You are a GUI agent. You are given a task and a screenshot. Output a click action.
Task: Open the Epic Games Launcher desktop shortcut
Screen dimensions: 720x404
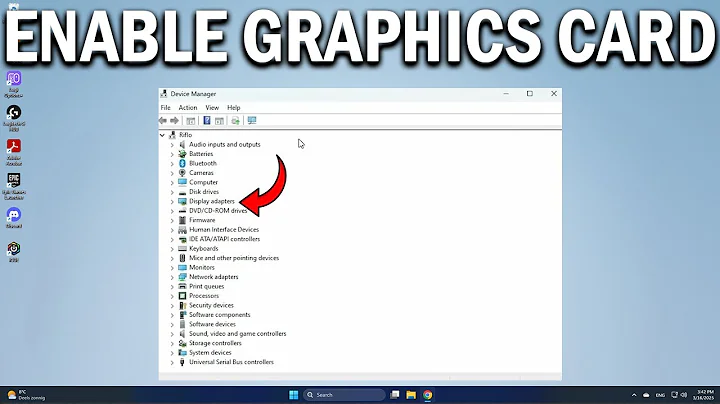(14, 186)
